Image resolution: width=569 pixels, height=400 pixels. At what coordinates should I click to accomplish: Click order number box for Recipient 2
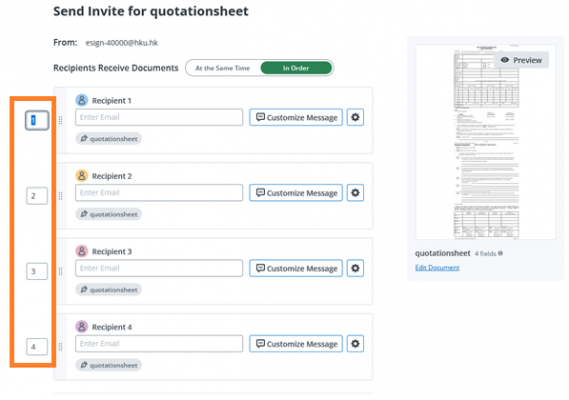(37, 196)
